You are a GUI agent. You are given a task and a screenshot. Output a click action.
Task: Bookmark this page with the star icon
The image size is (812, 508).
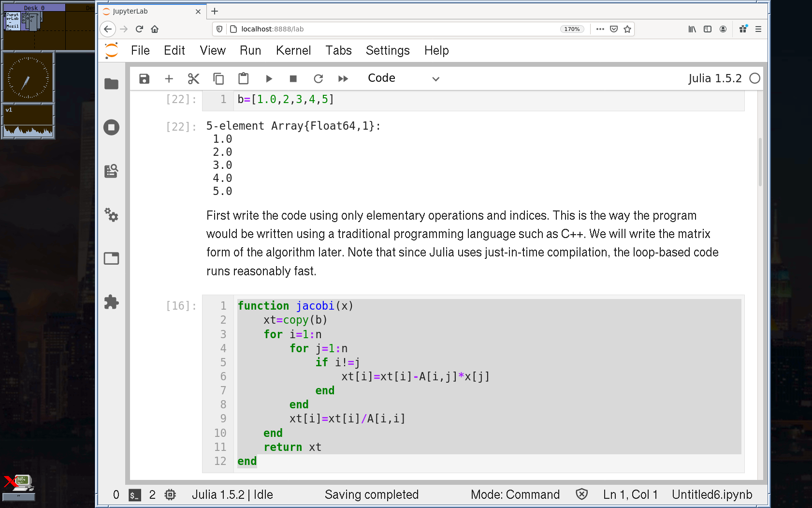(x=627, y=29)
